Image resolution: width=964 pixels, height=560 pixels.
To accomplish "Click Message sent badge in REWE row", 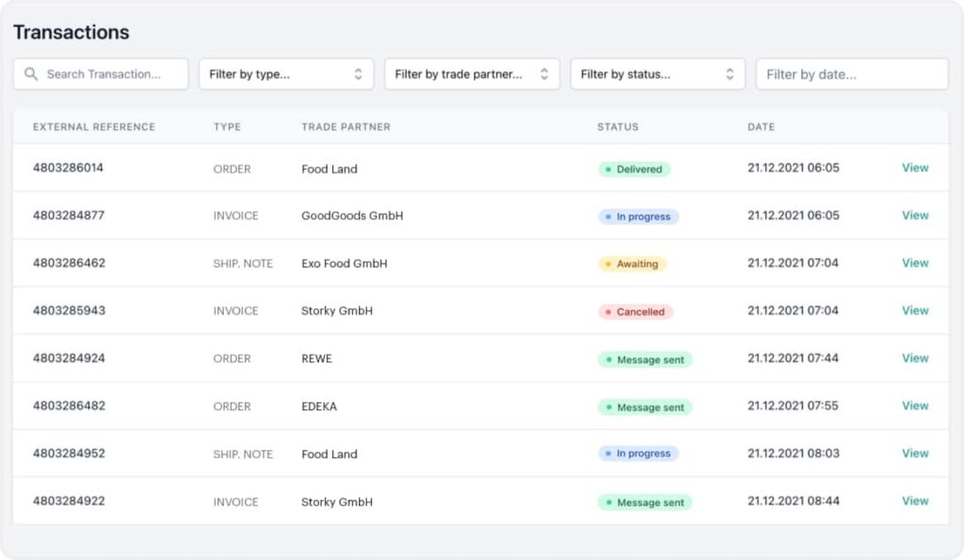I will point(645,360).
